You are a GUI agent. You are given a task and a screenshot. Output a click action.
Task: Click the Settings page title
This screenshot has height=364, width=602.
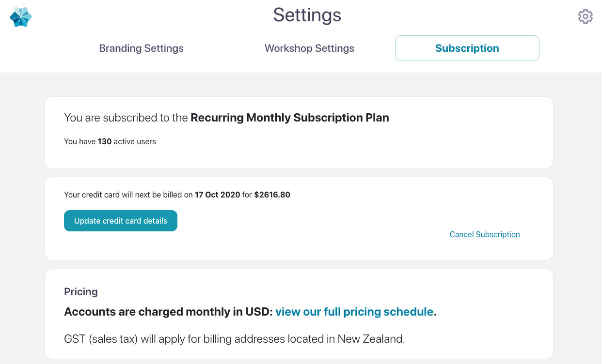[x=307, y=15]
